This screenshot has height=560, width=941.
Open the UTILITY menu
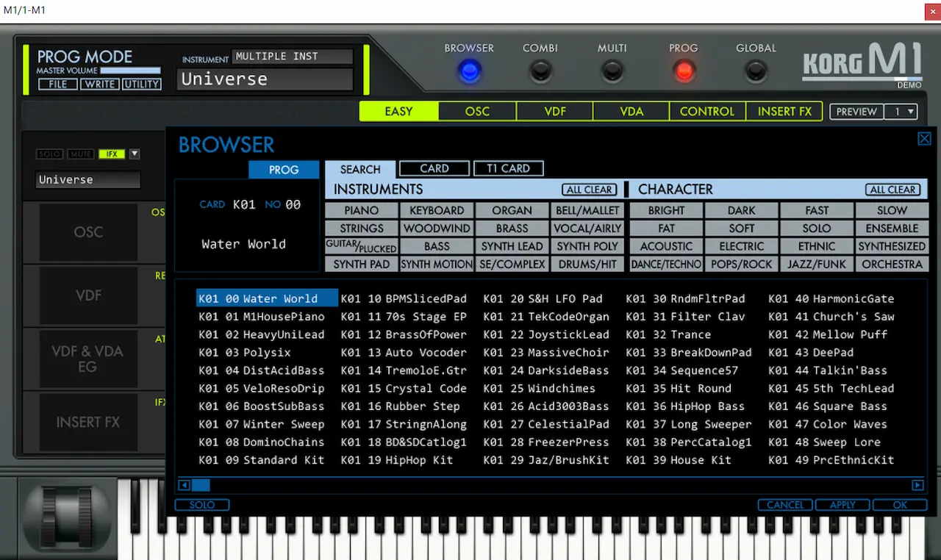click(x=142, y=85)
